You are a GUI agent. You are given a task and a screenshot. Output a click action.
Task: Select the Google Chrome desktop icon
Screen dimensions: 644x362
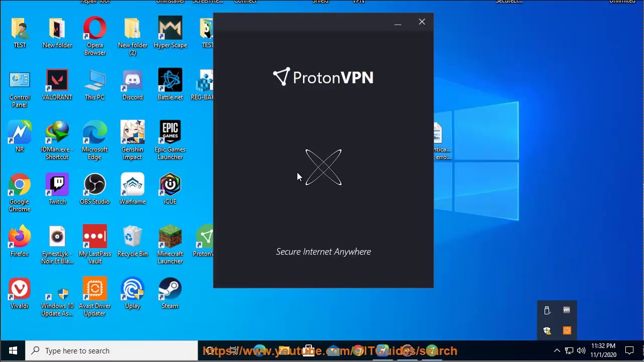[x=20, y=193]
